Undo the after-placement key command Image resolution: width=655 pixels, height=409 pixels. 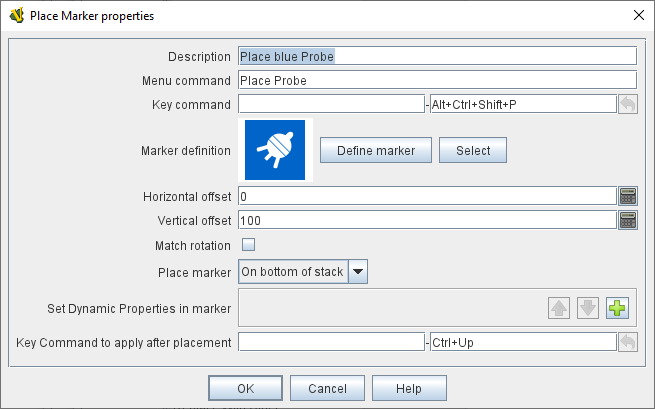click(x=628, y=342)
